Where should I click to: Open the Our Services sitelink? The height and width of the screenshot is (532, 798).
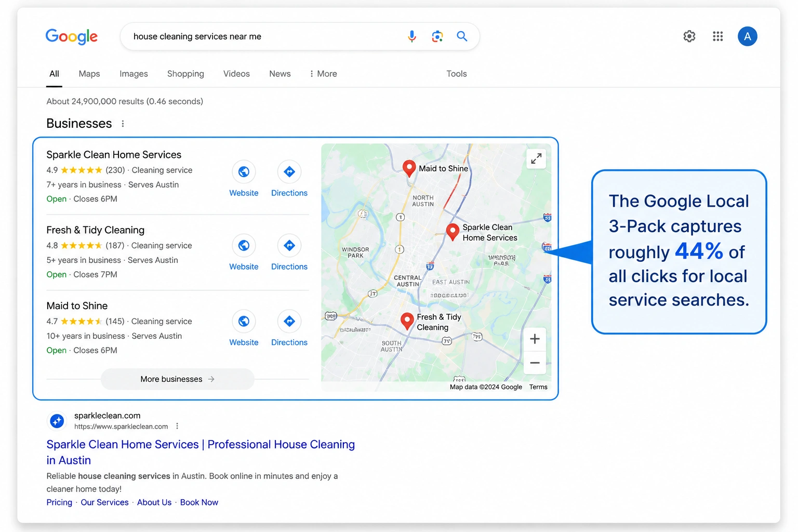(104, 502)
